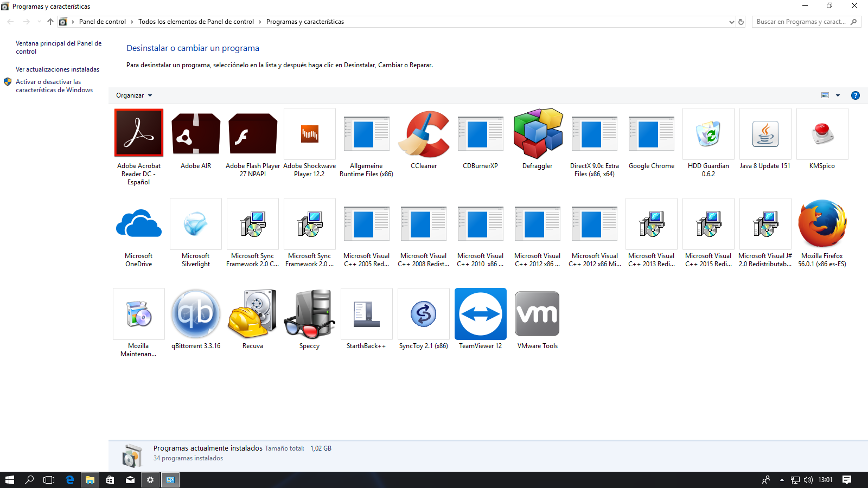
Task: Select Microsoft Visual C++ 2010 x86 icon
Action: [481, 224]
